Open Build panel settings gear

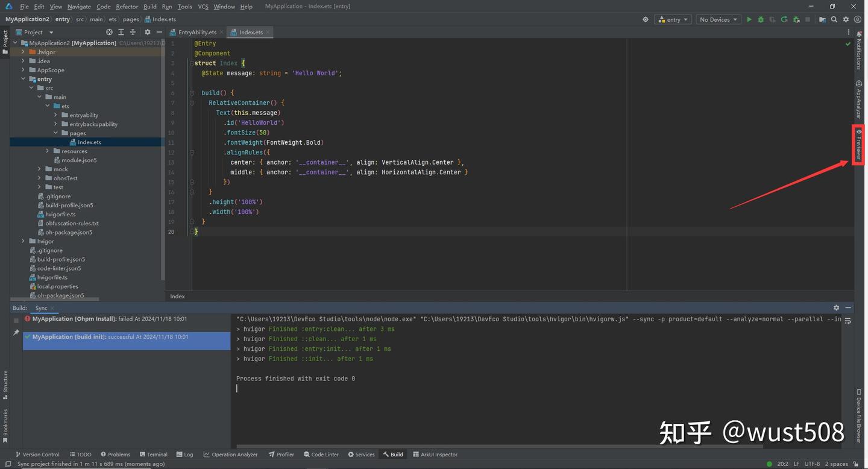coord(836,307)
